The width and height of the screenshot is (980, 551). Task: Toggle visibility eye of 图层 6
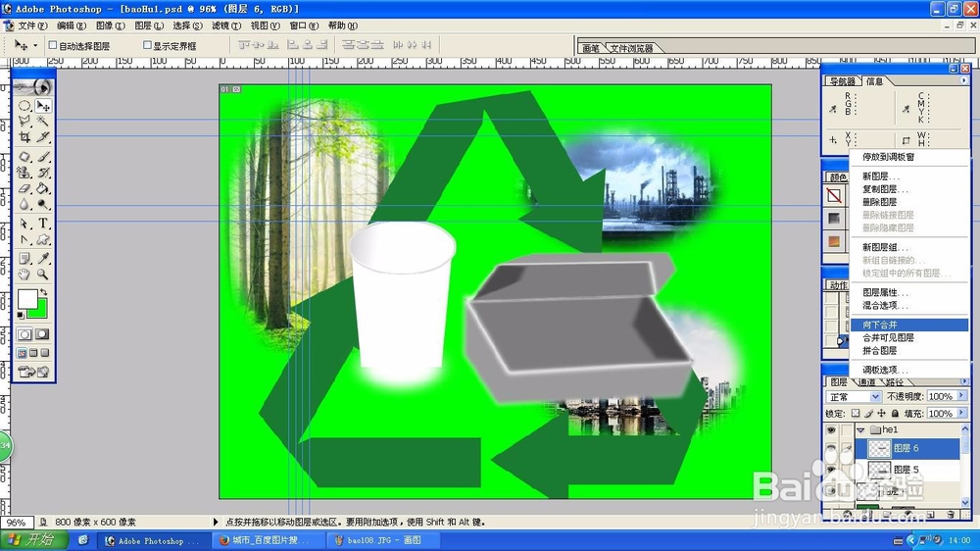(x=831, y=448)
